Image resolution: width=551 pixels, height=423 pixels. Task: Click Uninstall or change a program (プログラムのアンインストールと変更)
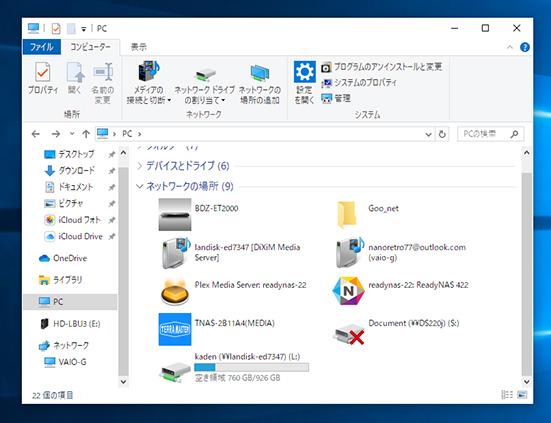(x=382, y=67)
